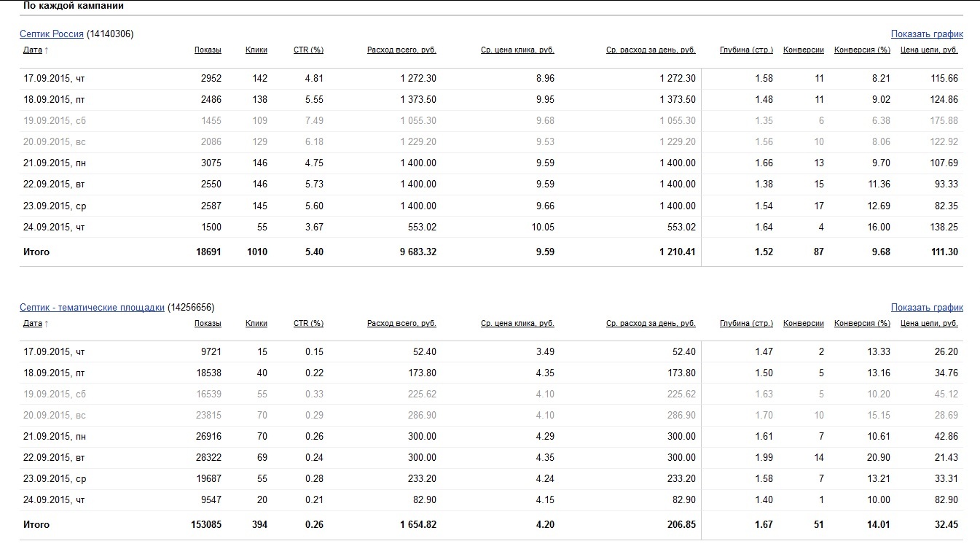The height and width of the screenshot is (560, 980).
Task: Sort the Септик Россия table by CTR (%)
Action: tap(308, 50)
